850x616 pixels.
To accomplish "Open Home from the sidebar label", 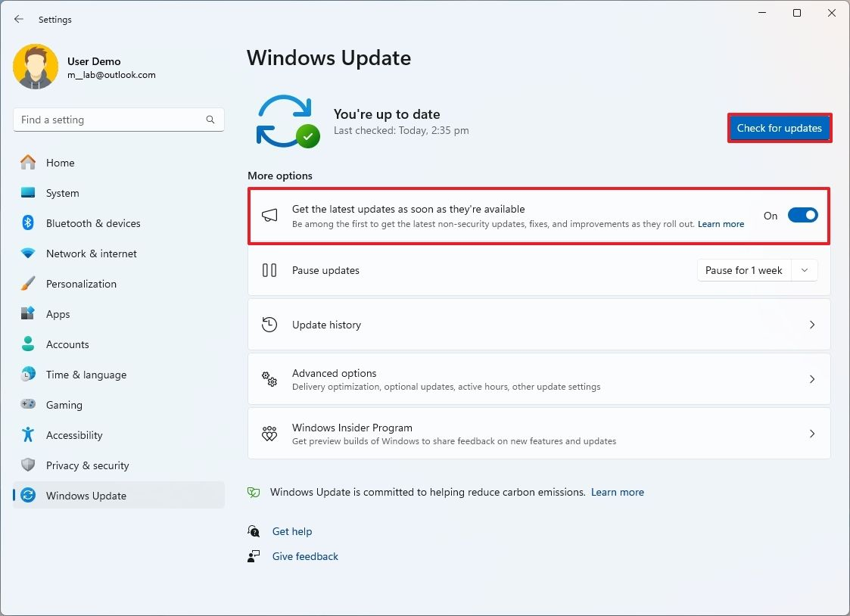I will tap(60, 163).
